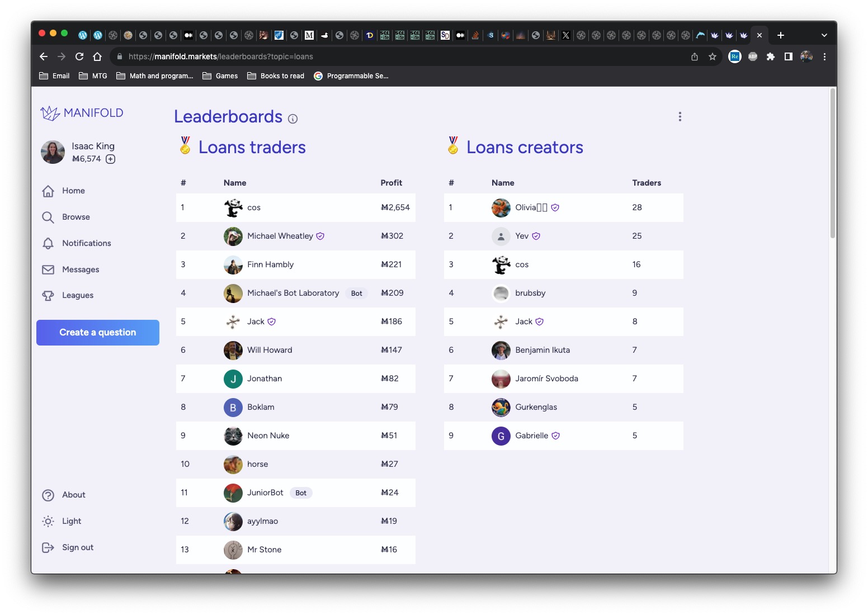
Task: Go forward in browser history
Action: point(62,56)
